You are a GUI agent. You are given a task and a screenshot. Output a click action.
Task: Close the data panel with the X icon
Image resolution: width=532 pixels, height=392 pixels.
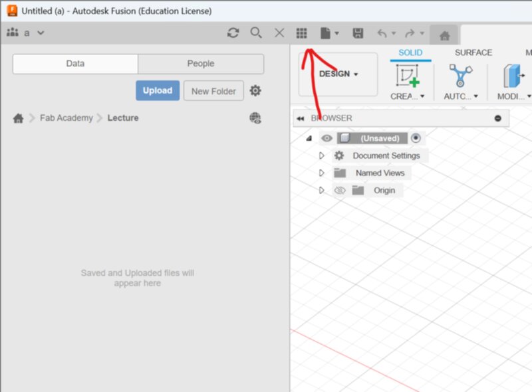click(279, 33)
